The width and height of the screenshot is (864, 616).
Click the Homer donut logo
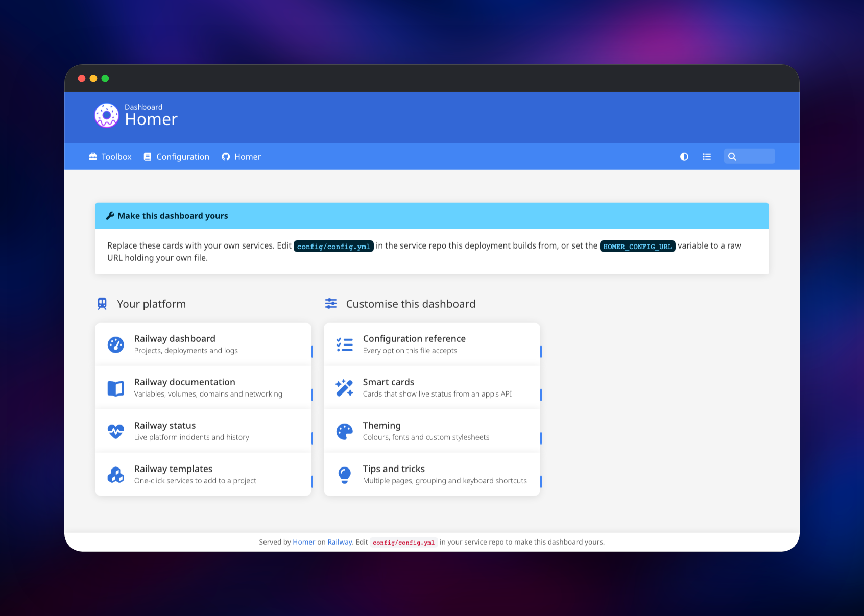click(x=107, y=115)
